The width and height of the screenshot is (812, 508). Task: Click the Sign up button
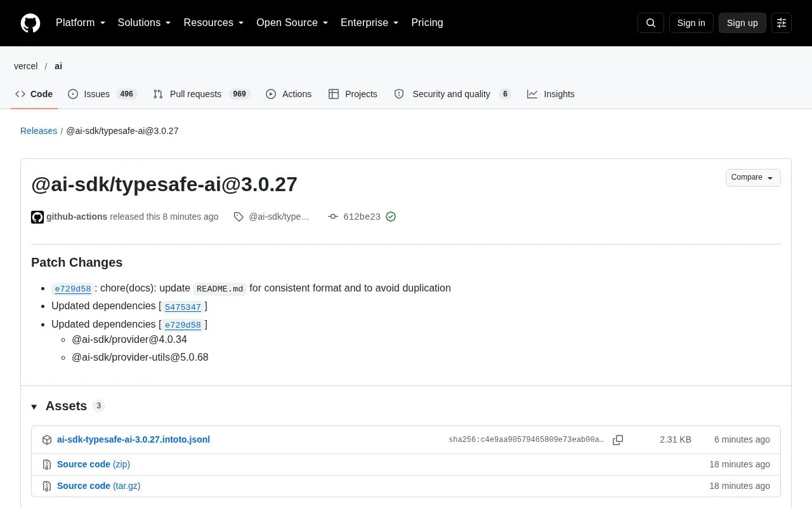[x=742, y=23]
